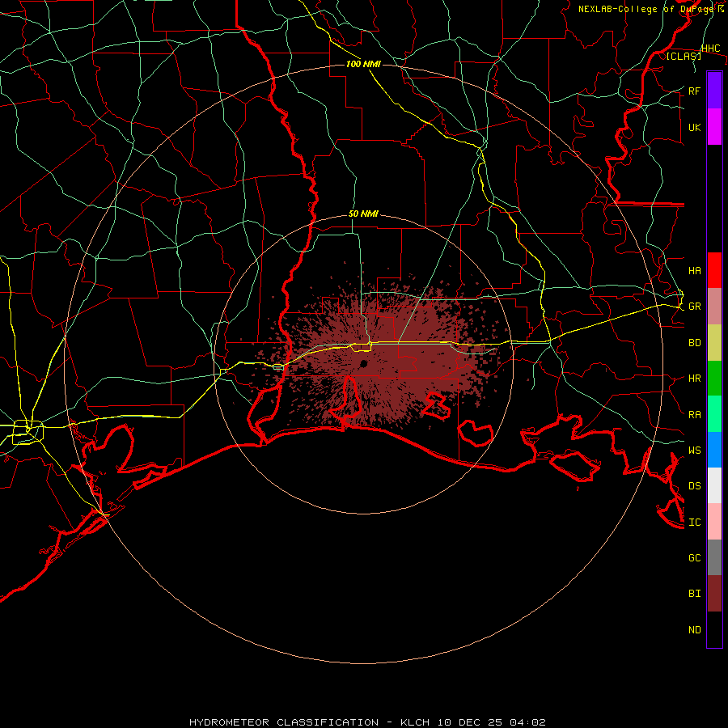Click the Hydrometeor Classification KLCH timestamp caption

coord(367,722)
